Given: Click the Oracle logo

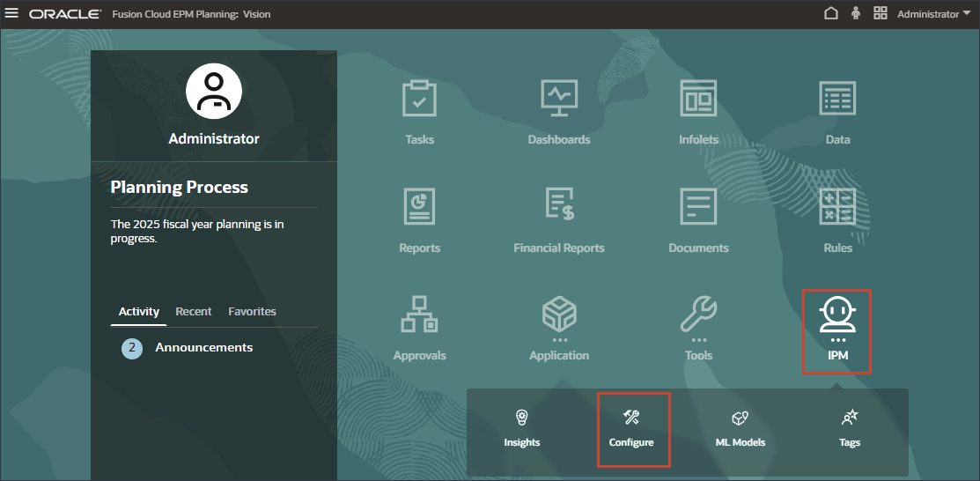Looking at the screenshot, I should coord(65,14).
